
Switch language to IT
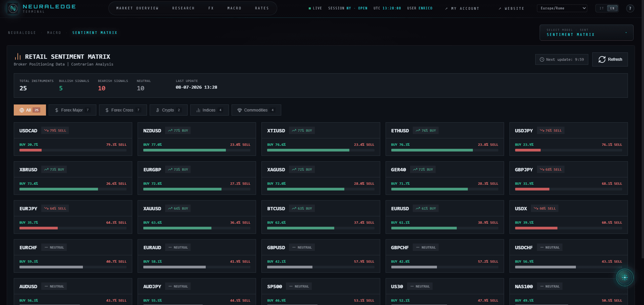coord(602,8)
